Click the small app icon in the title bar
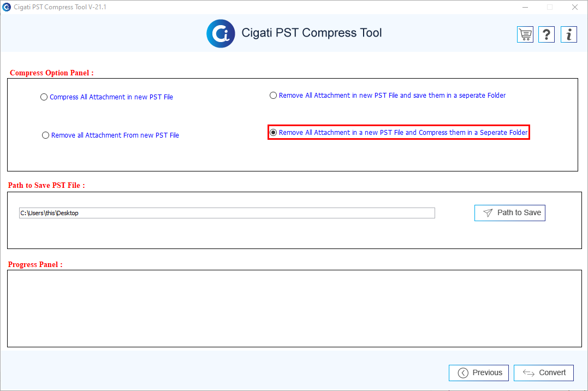This screenshot has width=588, height=391. tap(7, 7)
